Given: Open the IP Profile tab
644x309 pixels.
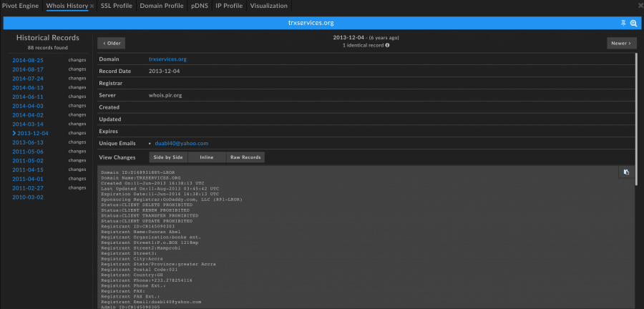Looking at the screenshot, I should coord(229,6).
